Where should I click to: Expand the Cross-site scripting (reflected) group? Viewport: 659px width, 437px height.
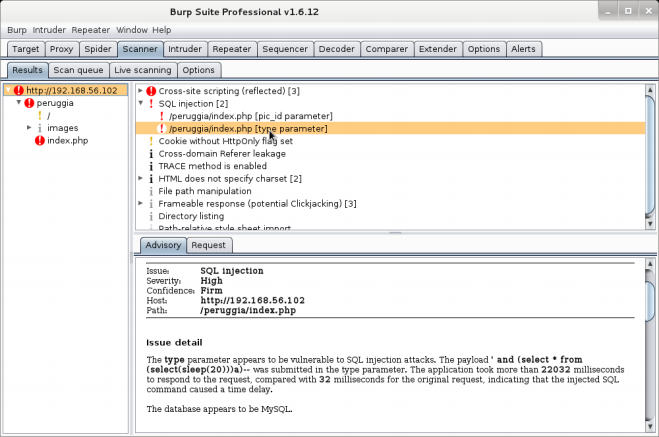pyautogui.click(x=140, y=91)
